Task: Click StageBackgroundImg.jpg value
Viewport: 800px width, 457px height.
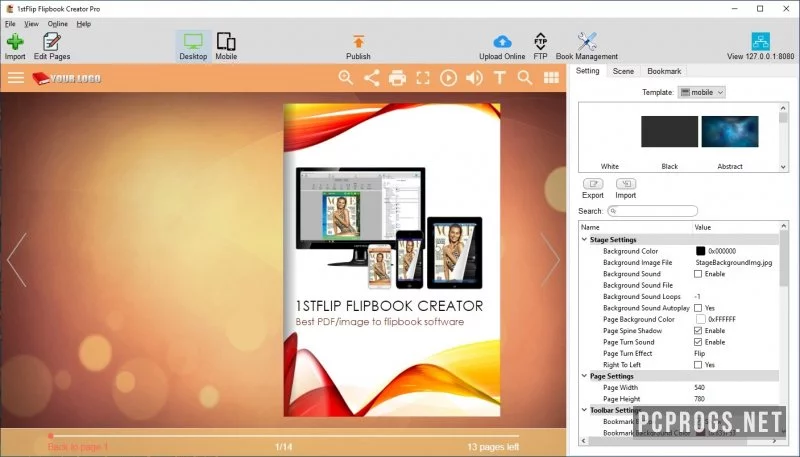Action: click(734, 263)
